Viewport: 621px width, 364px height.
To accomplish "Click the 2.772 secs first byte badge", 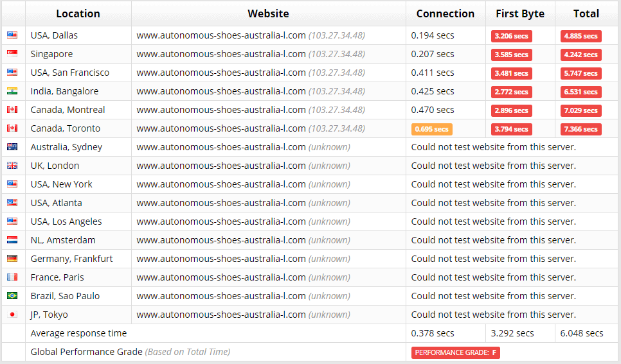I will 511,92.
